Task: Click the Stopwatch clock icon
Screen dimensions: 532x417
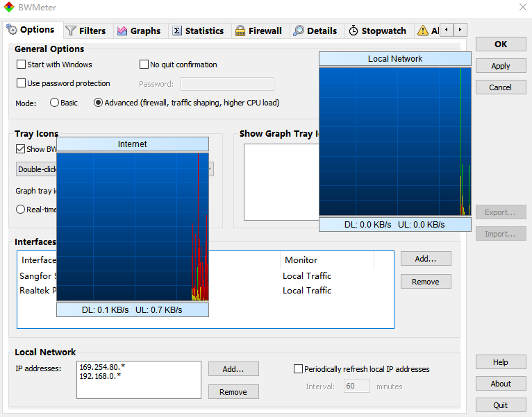Action: coord(354,31)
